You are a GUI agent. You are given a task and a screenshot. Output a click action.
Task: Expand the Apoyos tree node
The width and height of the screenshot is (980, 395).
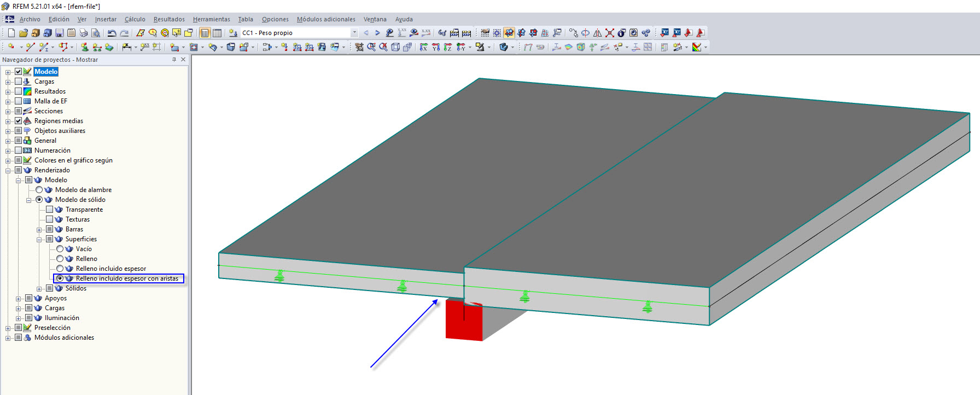click(19, 299)
